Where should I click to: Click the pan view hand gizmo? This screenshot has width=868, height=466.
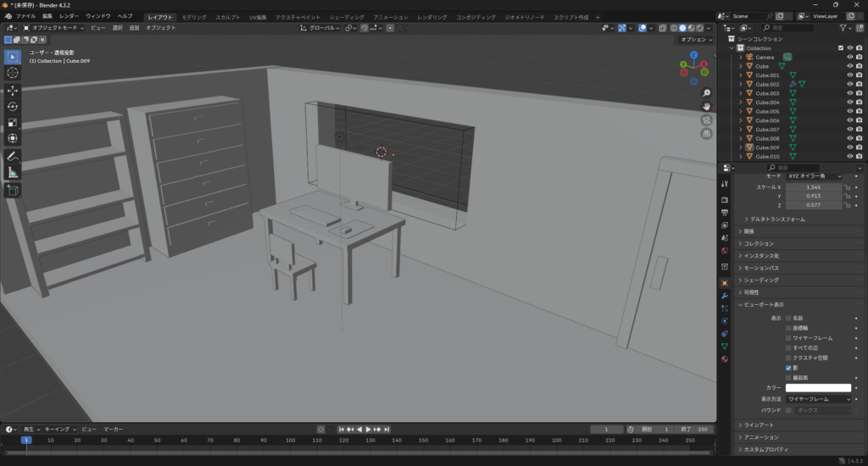tap(707, 106)
